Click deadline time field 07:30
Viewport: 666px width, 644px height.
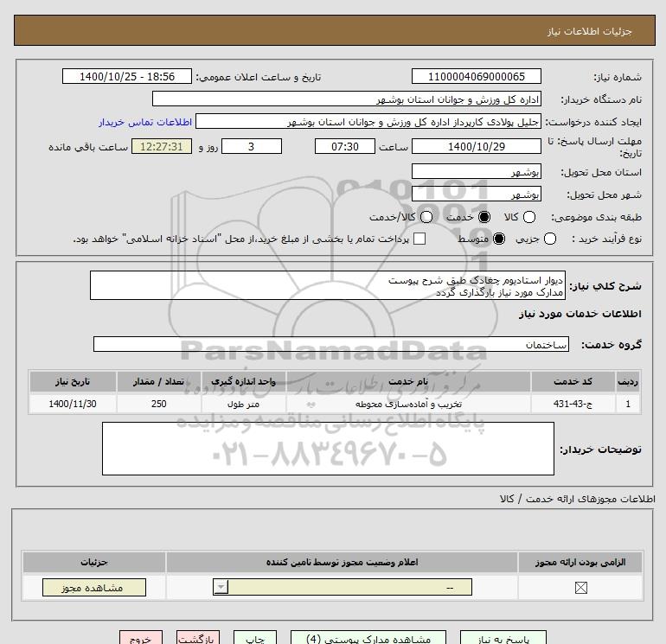pos(345,146)
